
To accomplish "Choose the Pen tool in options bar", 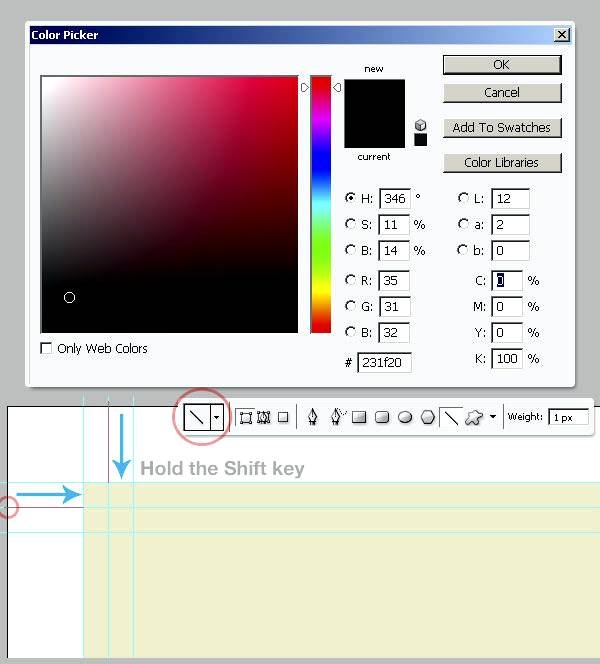I will coord(312,417).
